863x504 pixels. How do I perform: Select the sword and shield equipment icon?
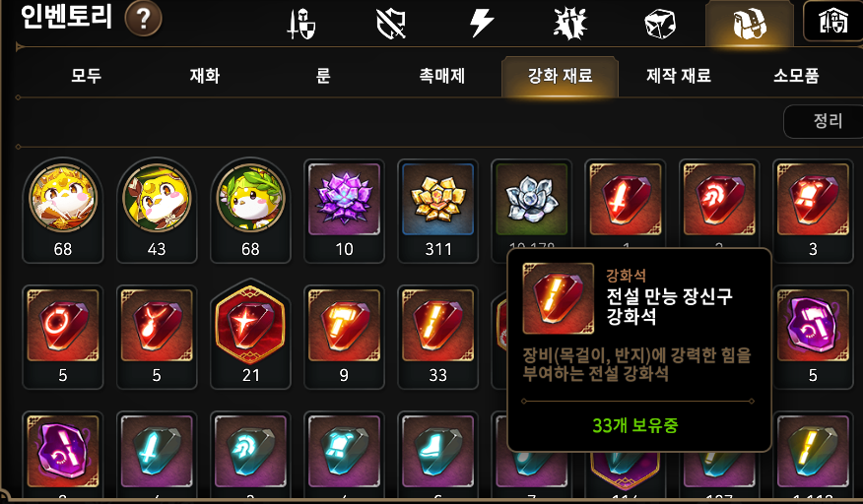click(301, 24)
